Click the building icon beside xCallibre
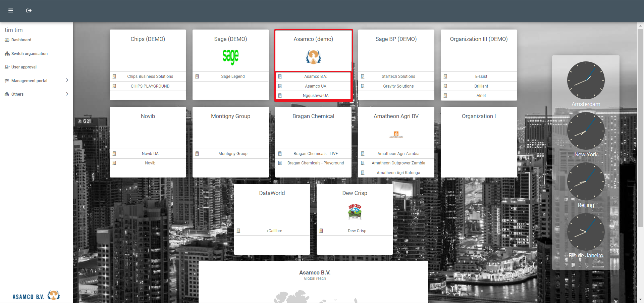644x303 pixels. click(238, 231)
